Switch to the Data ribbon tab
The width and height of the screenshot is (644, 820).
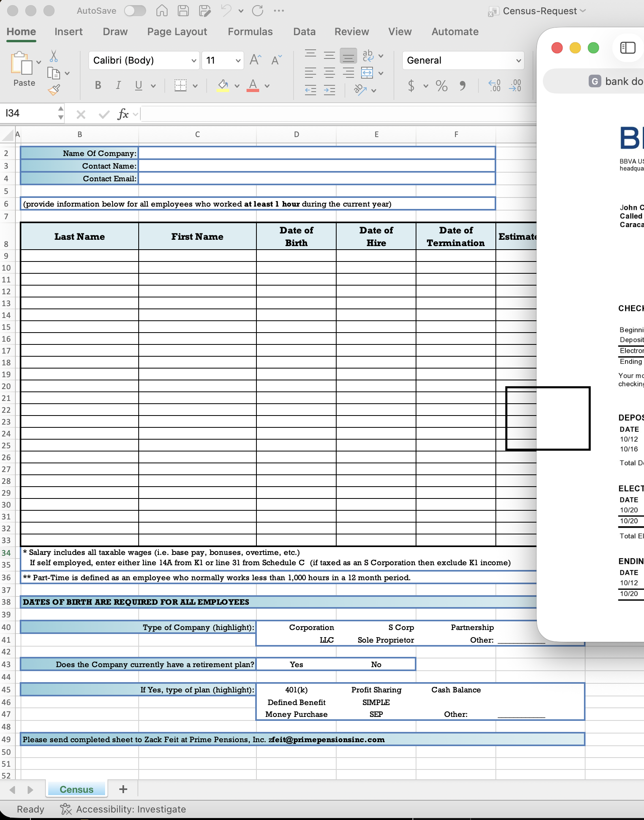coord(304,32)
